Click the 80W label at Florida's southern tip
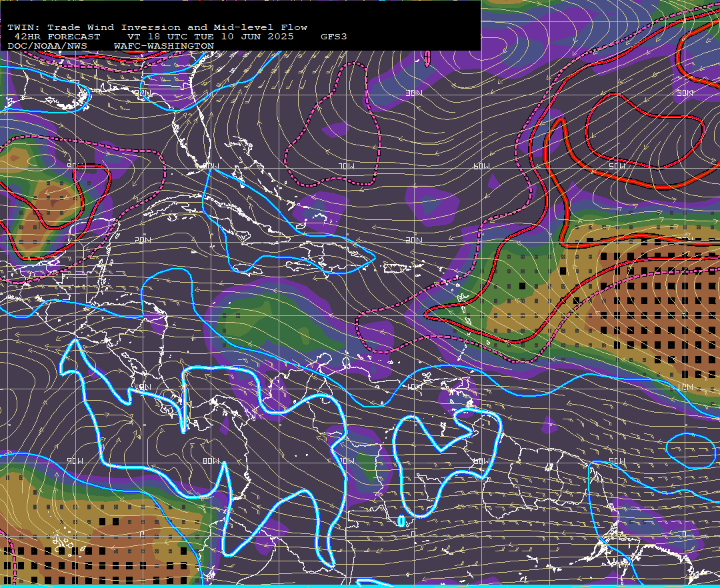Image resolution: width=720 pixels, height=588 pixels. pos(212,166)
